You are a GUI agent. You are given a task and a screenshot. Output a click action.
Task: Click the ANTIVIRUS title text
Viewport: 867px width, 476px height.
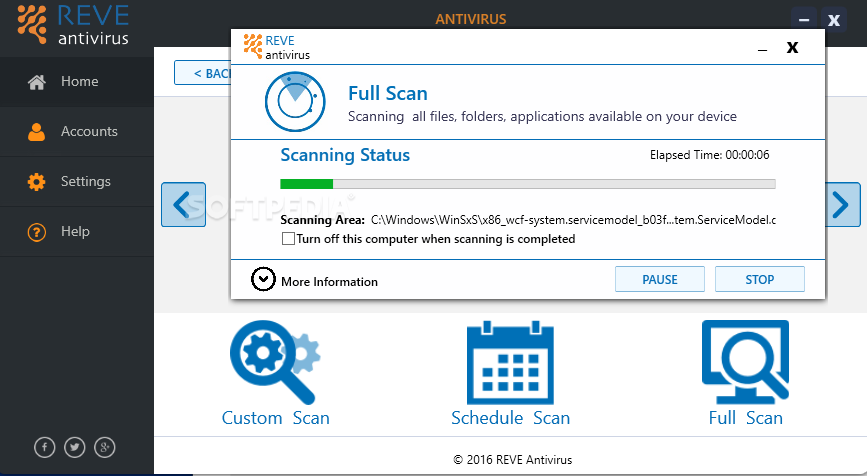(x=471, y=19)
